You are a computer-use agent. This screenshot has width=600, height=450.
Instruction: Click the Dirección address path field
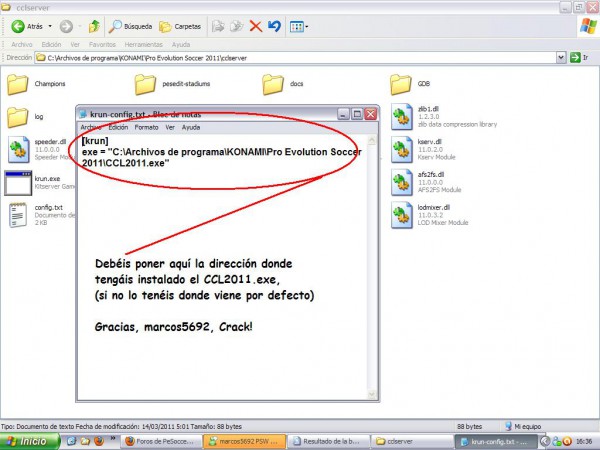click(295, 58)
